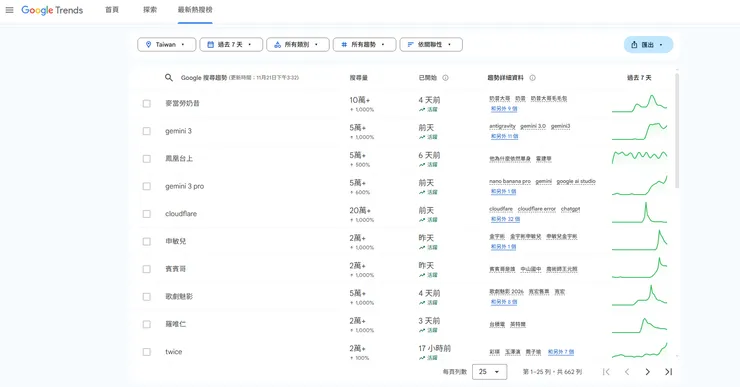Open the 所有類別 category dropdown

point(298,44)
